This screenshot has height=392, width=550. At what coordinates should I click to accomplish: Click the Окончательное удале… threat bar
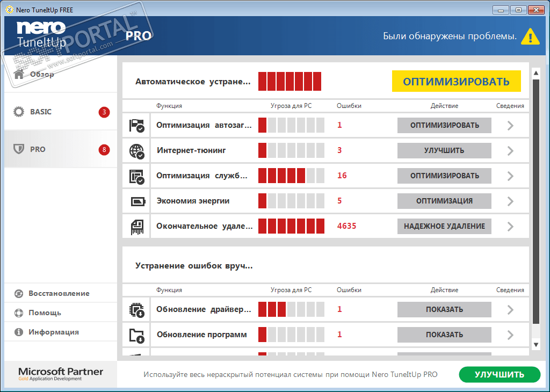[291, 226]
